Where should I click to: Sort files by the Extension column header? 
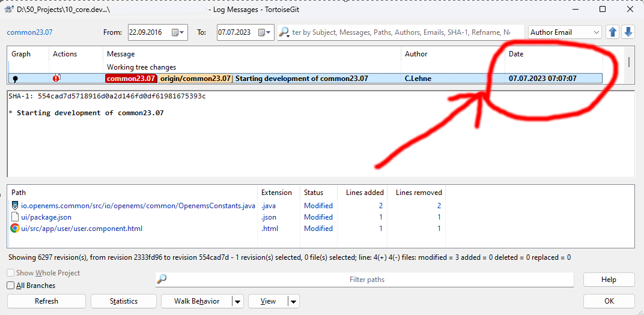[x=279, y=193]
